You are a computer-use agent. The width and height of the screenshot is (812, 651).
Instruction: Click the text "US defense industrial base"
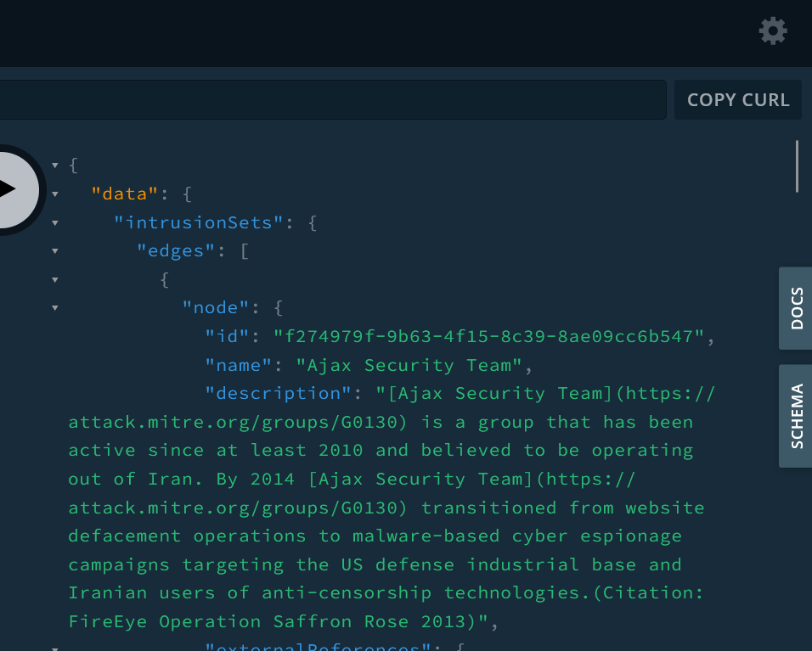tap(489, 564)
